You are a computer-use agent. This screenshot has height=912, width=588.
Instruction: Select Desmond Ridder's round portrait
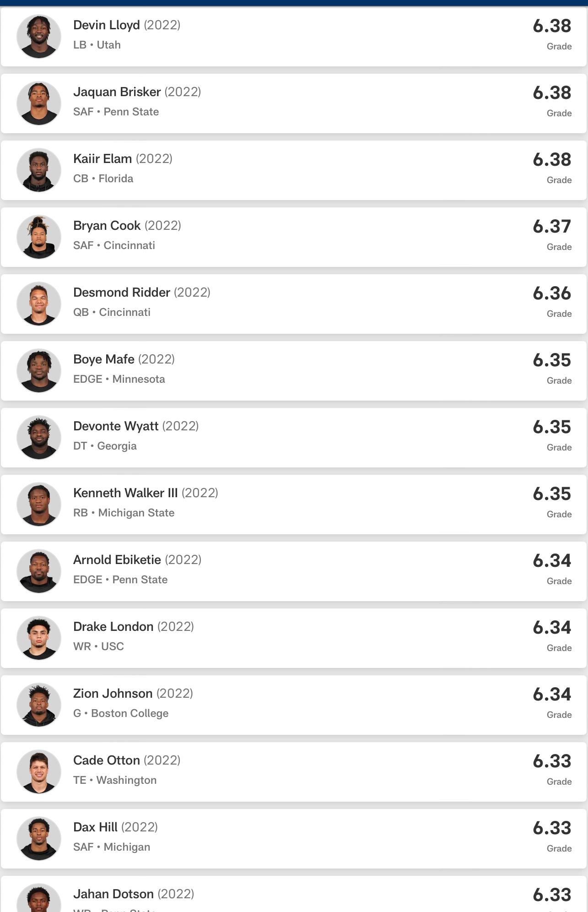[x=39, y=304]
